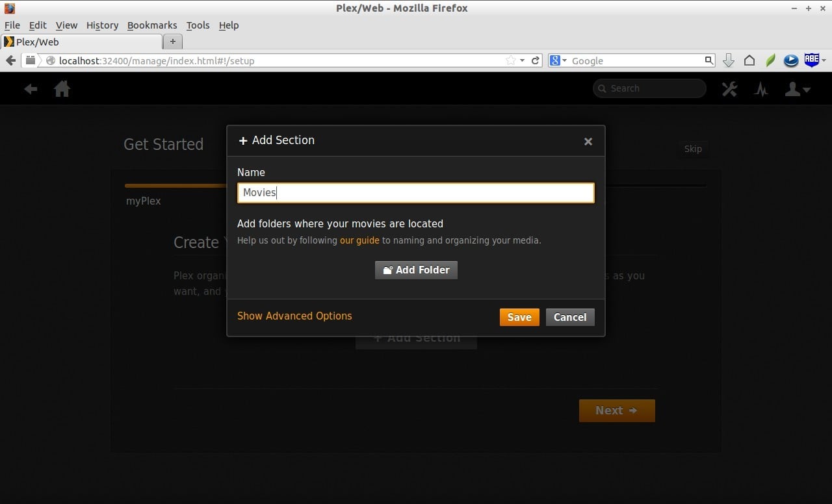Click Firefox back navigation arrow
The image size is (832, 504).
click(10, 60)
